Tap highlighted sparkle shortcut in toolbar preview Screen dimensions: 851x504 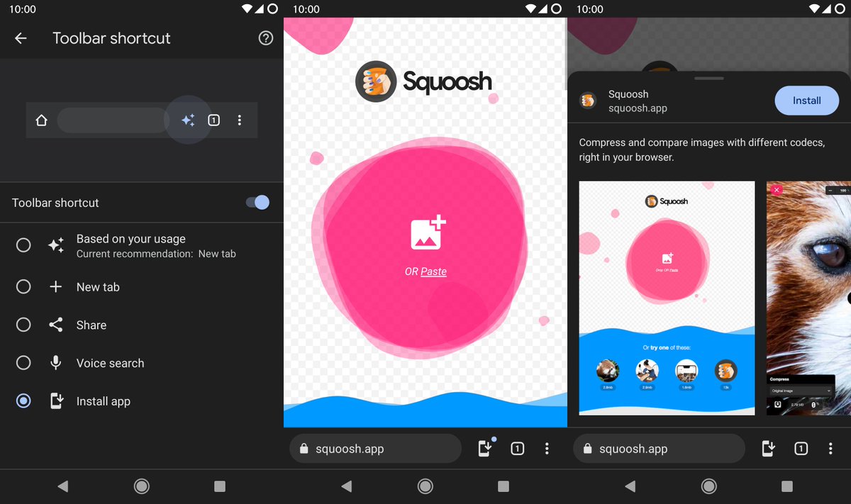[188, 121]
